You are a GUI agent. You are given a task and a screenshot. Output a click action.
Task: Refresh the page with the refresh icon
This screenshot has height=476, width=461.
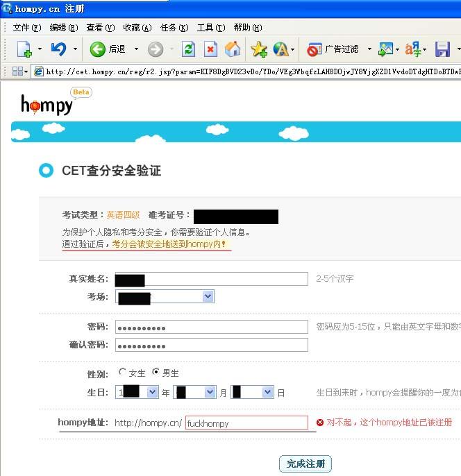click(x=188, y=49)
